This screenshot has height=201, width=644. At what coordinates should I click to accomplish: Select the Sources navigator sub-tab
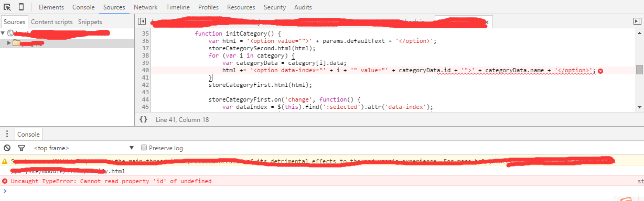pos(14,22)
